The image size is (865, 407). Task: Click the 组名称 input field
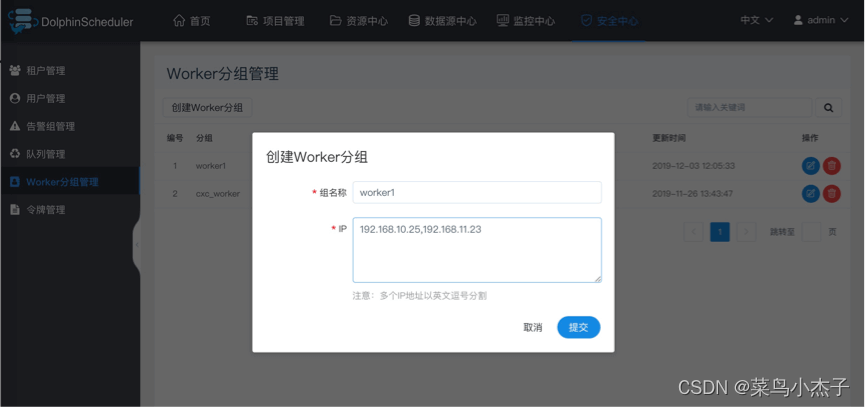click(477, 192)
